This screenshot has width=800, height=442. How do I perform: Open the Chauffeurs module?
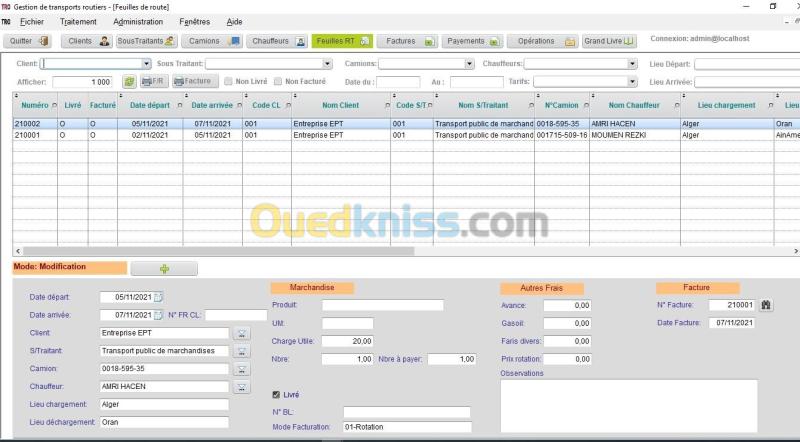pyautogui.click(x=277, y=41)
